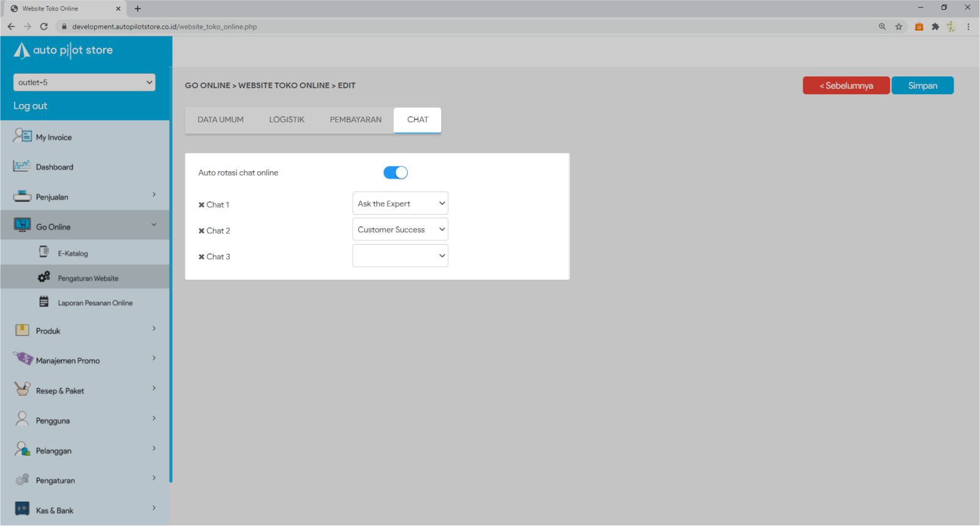
Task: Toggle Auto rotasi chat online switch
Action: point(395,172)
